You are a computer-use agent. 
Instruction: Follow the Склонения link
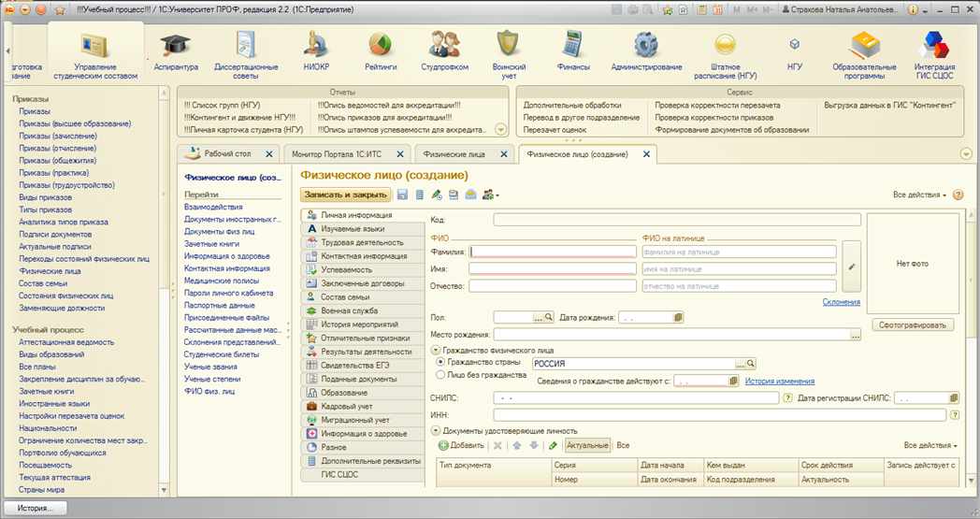point(841,302)
